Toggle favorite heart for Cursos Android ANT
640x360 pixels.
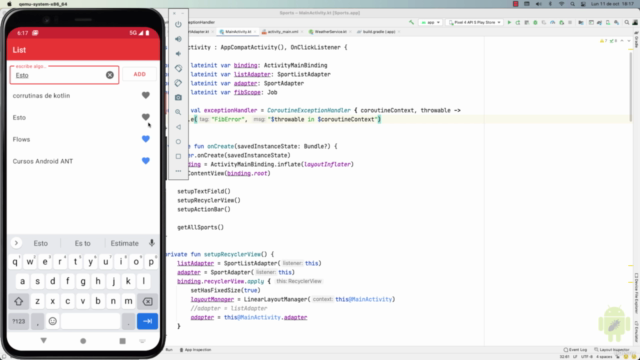pos(146,161)
